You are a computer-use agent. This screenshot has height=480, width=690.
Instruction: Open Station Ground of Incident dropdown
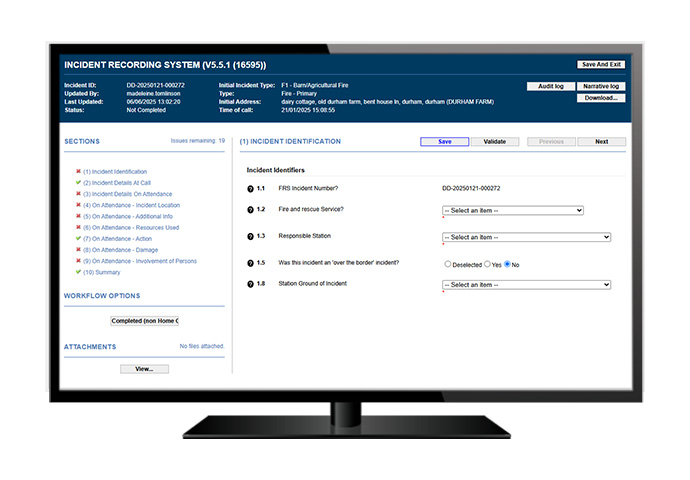click(x=526, y=285)
